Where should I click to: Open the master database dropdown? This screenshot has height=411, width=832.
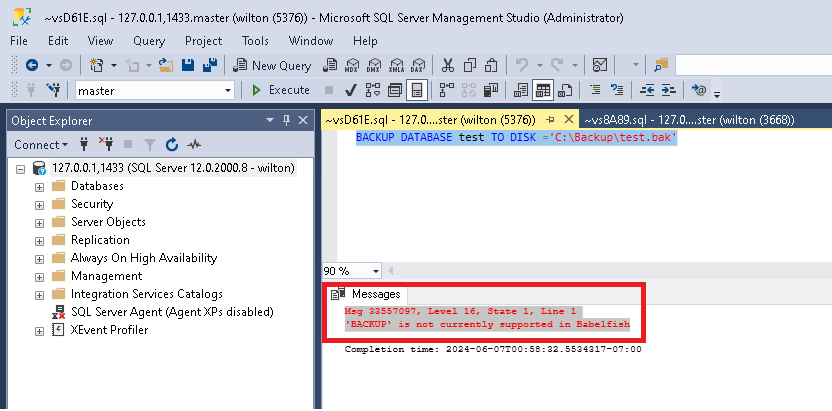[x=228, y=91]
